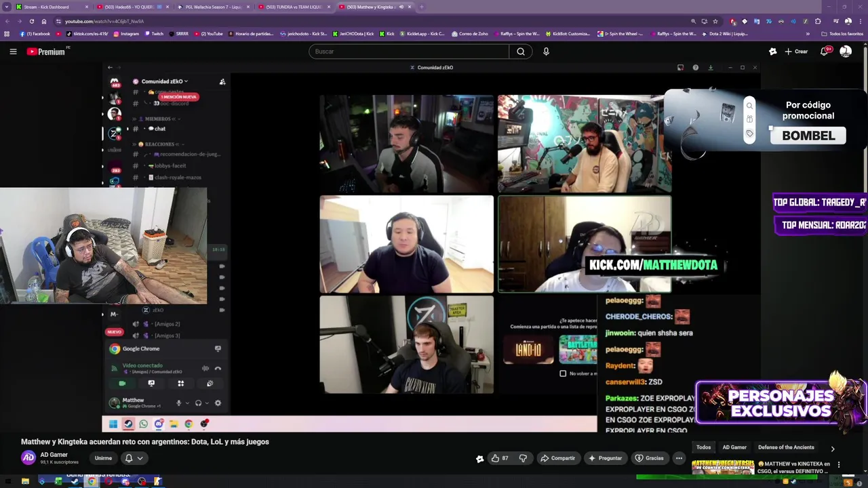Open Todos los favoritos bookmarks folder
This screenshot has width=868, height=488.
(x=842, y=34)
